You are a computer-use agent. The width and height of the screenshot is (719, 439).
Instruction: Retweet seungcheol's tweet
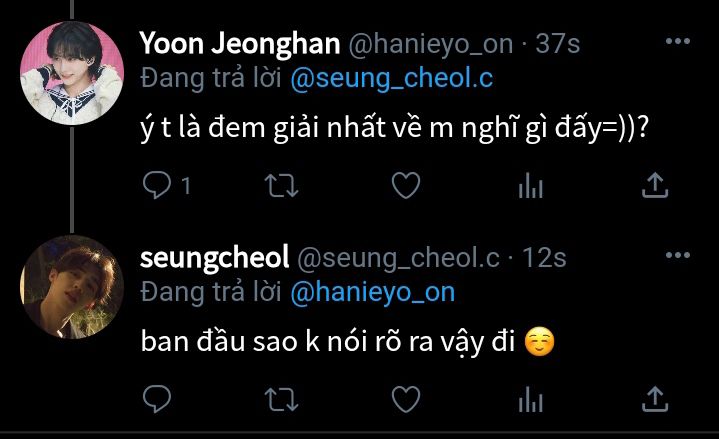click(282, 399)
